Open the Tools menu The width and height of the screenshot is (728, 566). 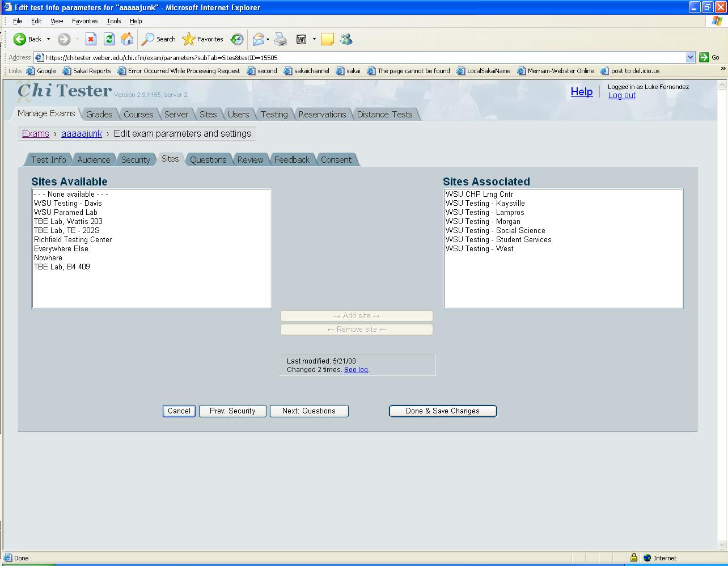point(114,21)
